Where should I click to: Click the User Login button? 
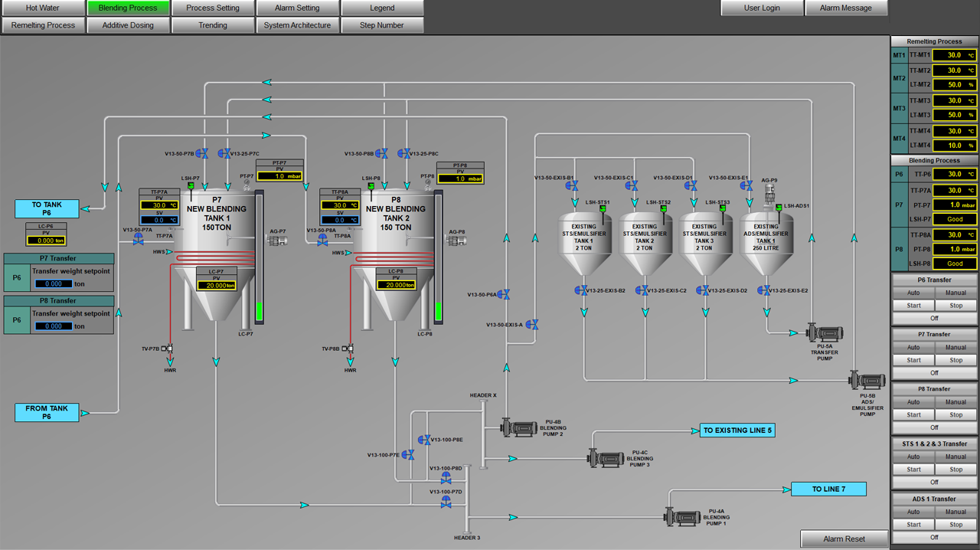point(762,8)
